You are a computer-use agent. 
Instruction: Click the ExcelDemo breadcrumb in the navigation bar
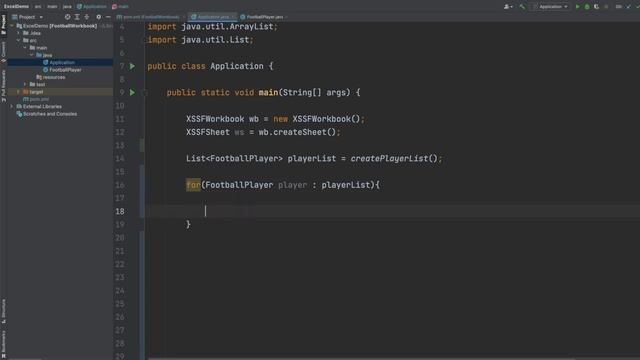point(16,7)
